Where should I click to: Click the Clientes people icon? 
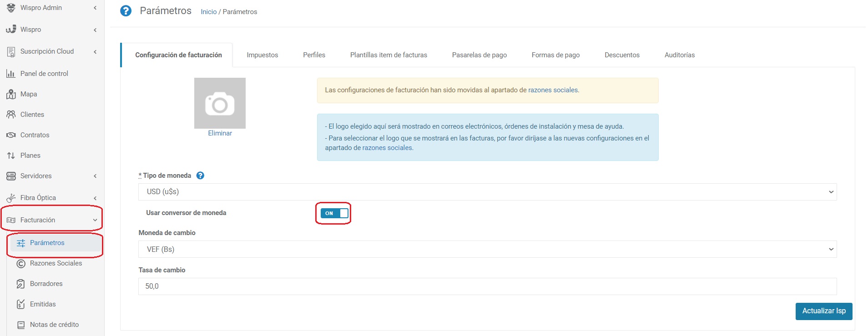[11, 115]
